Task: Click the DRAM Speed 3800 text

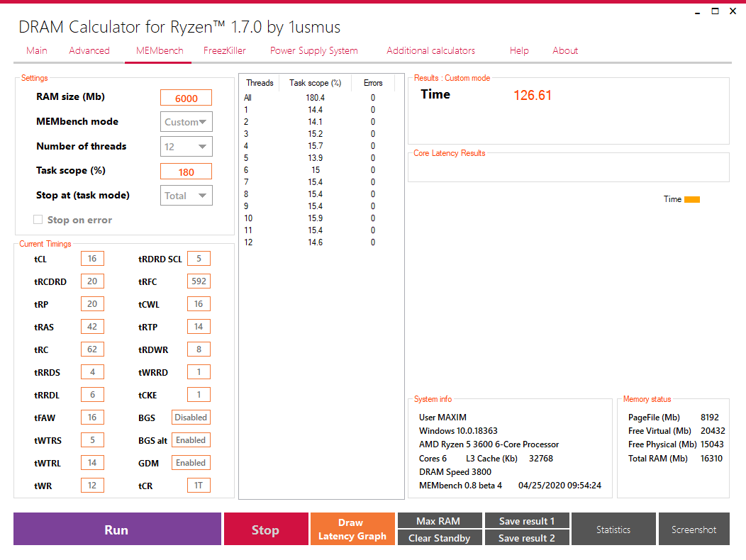Action: (455, 472)
